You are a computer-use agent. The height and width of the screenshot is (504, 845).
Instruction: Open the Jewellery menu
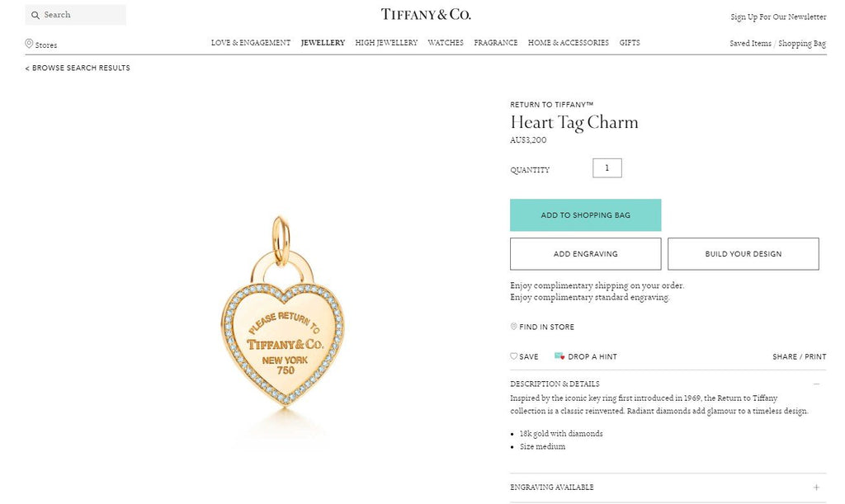[x=323, y=43]
